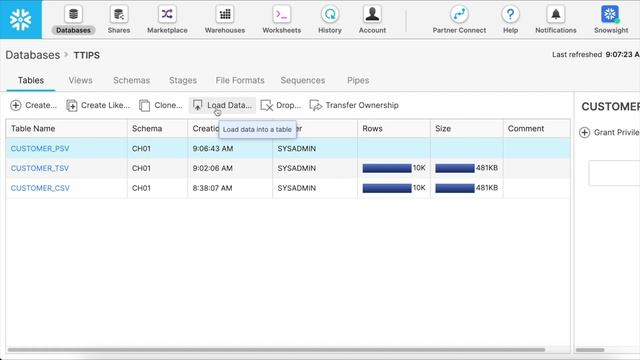Sort by the Schema column header
Screen dimensions: 640x360
[158, 129]
